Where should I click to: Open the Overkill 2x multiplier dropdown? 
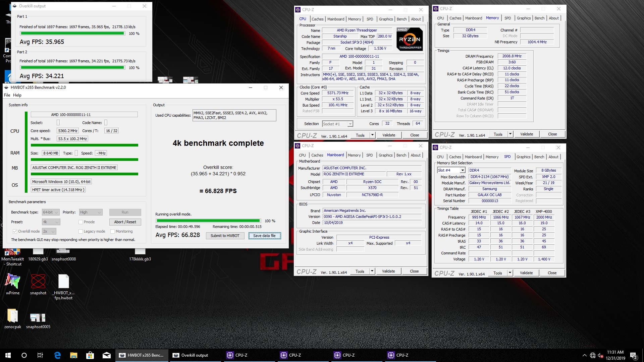(49, 231)
